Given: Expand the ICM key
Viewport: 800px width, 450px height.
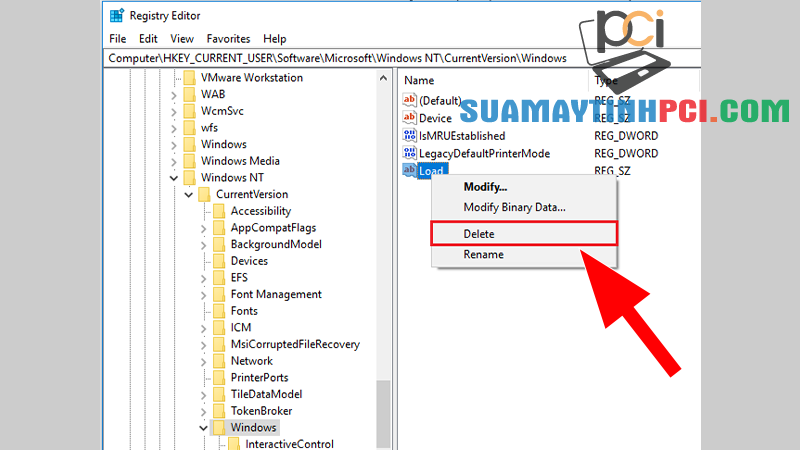Looking at the screenshot, I should (x=203, y=329).
